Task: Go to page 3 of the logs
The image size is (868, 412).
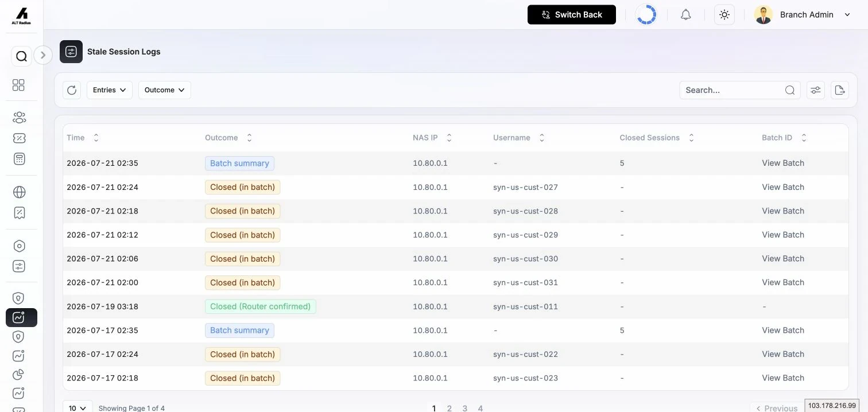Action: tap(464, 408)
